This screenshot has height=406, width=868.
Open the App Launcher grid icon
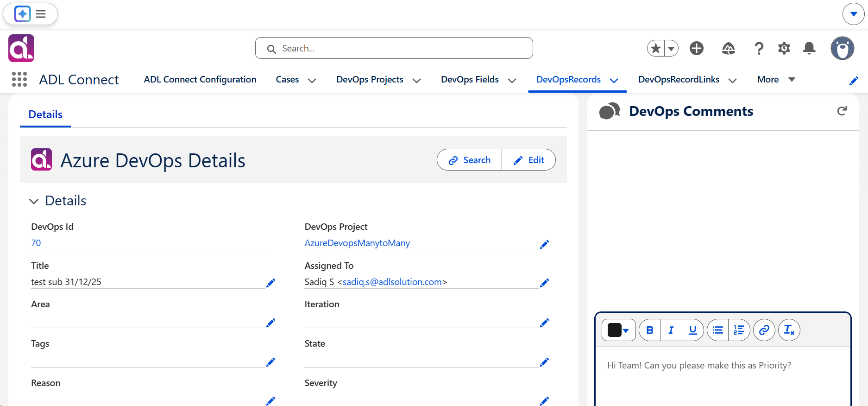pyautogui.click(x=19, y=79)
